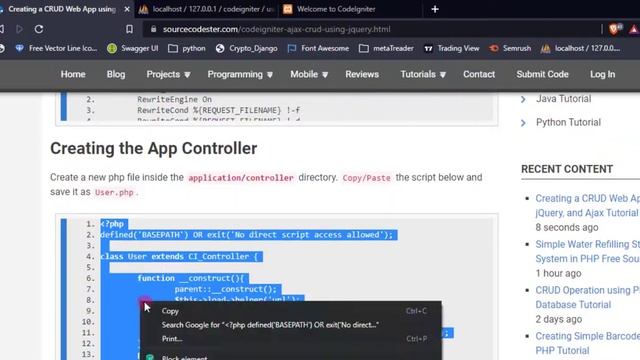Click the Brave rewards triangle icon
Image resolution: width=640 pixels, height=360 pixels.
(x=634, y=29)
